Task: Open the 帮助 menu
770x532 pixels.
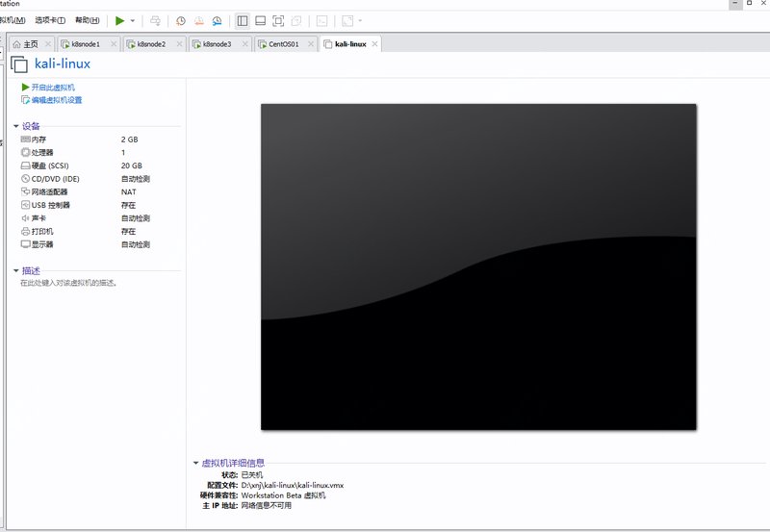Action: point(87,20)
